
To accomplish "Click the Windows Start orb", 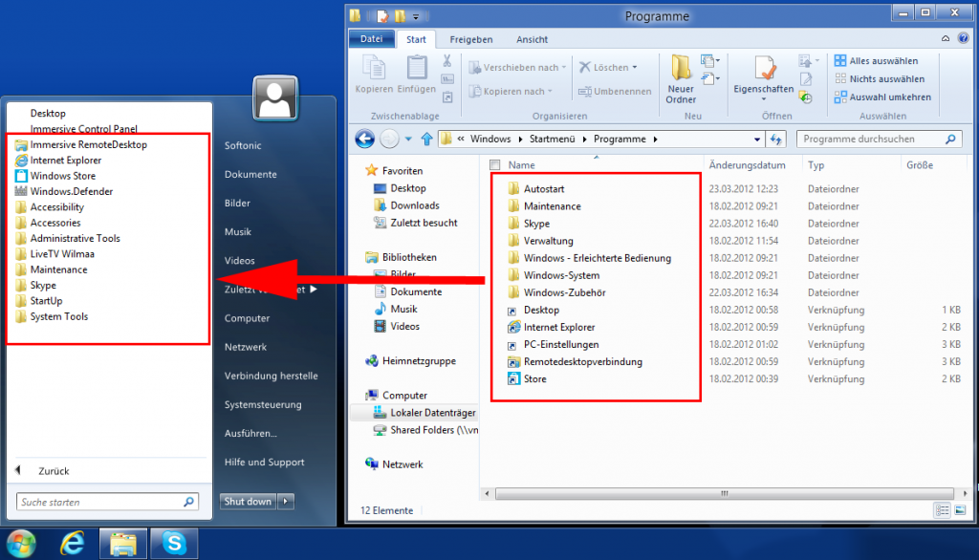I will click(21, 544).
